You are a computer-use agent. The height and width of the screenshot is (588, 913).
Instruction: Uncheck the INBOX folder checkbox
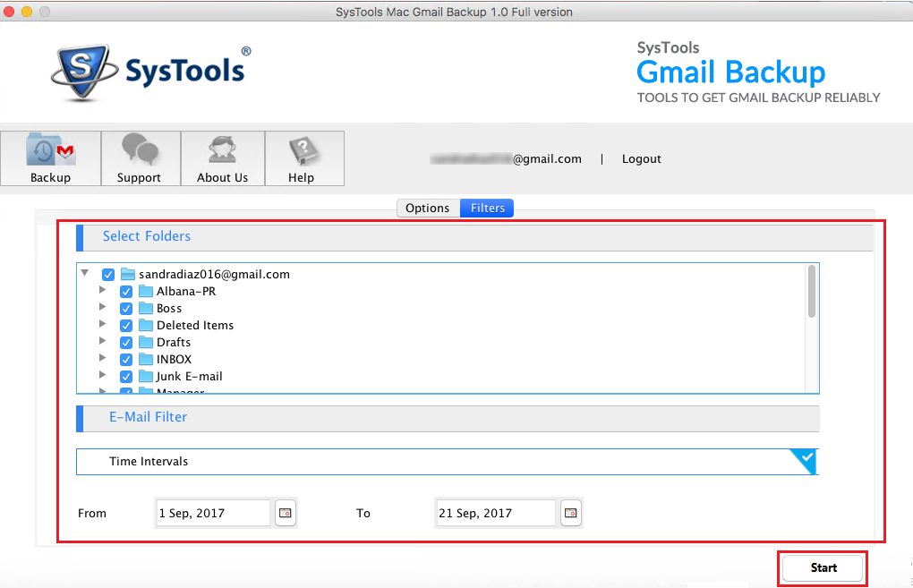126,359
